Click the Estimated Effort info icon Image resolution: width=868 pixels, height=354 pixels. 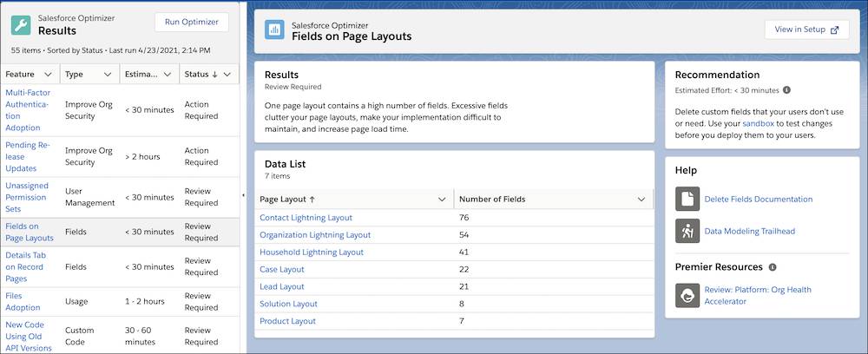coord(786,90)
